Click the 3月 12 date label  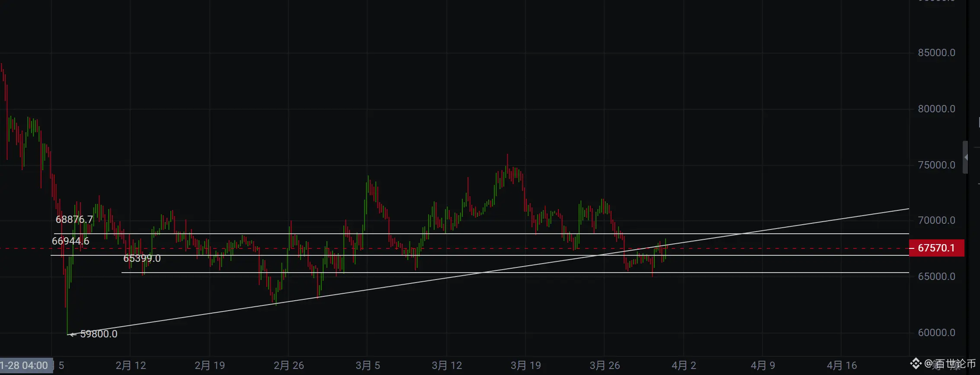[447, 365]
